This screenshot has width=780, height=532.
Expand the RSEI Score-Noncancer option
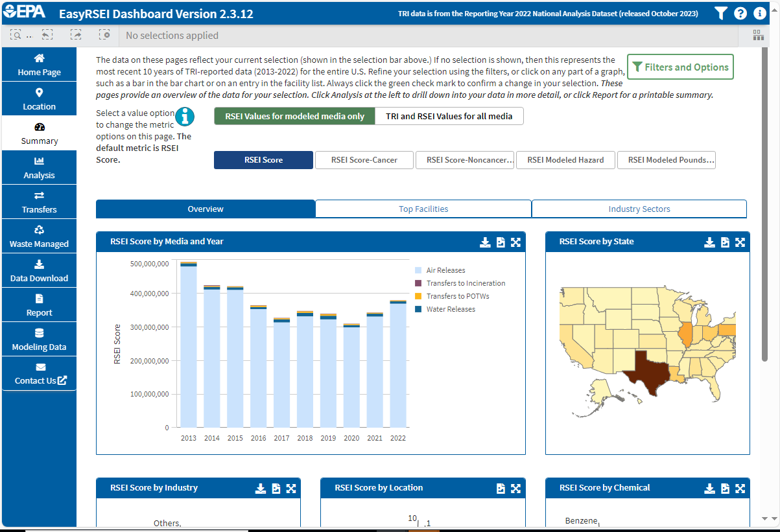(x=465, y=159)
